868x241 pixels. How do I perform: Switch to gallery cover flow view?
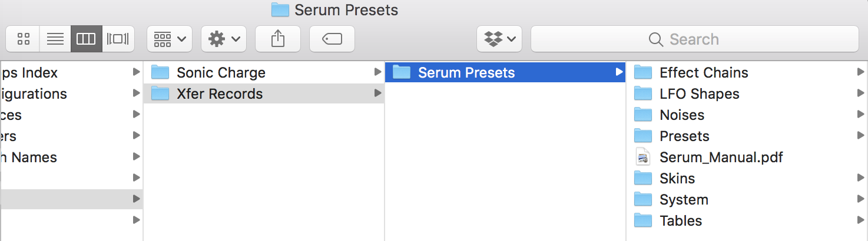pyautogui.click(x=118, y=39)
